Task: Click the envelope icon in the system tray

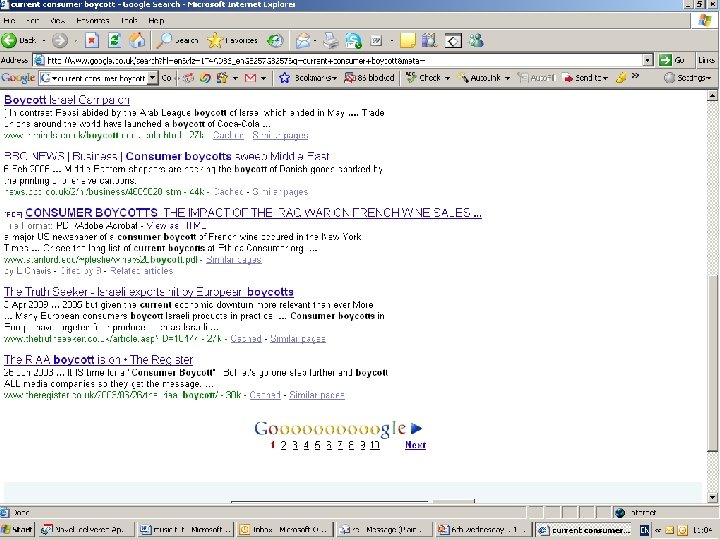Action: tap(670, 530)
